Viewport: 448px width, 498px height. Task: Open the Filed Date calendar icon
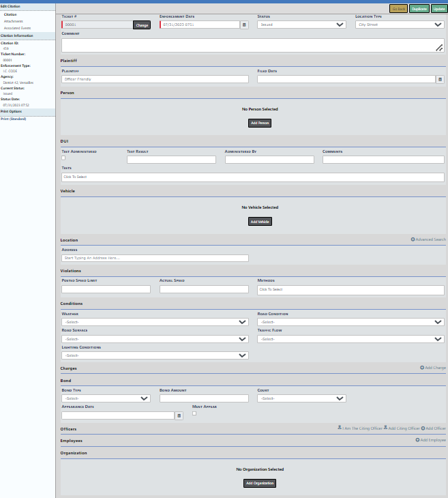coord(440,79)
